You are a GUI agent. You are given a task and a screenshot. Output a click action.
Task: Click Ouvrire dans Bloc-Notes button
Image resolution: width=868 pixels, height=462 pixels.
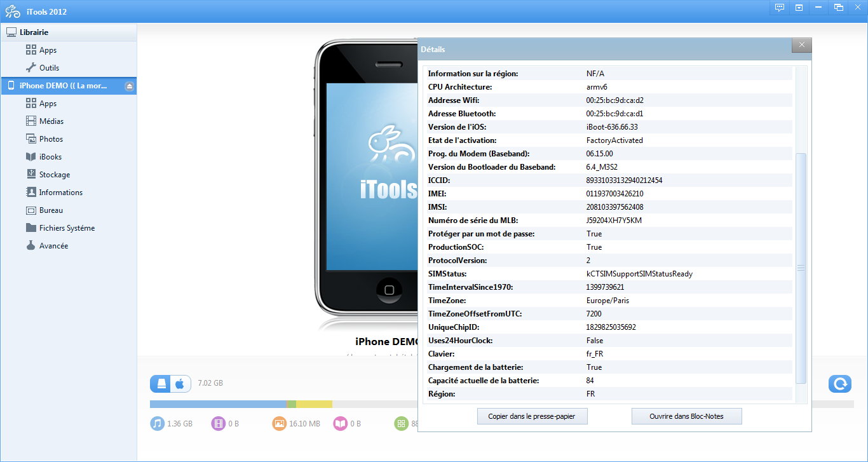point(686,416)
